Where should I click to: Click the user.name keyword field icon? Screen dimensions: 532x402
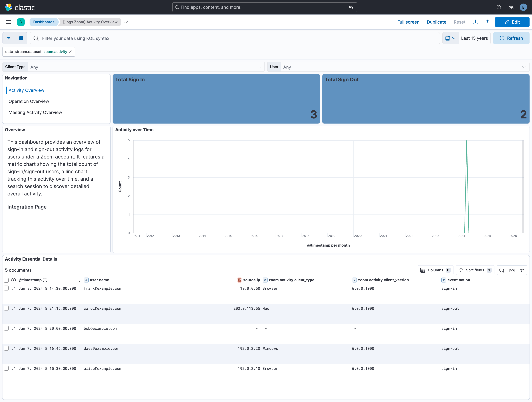(x=86, y=280)
